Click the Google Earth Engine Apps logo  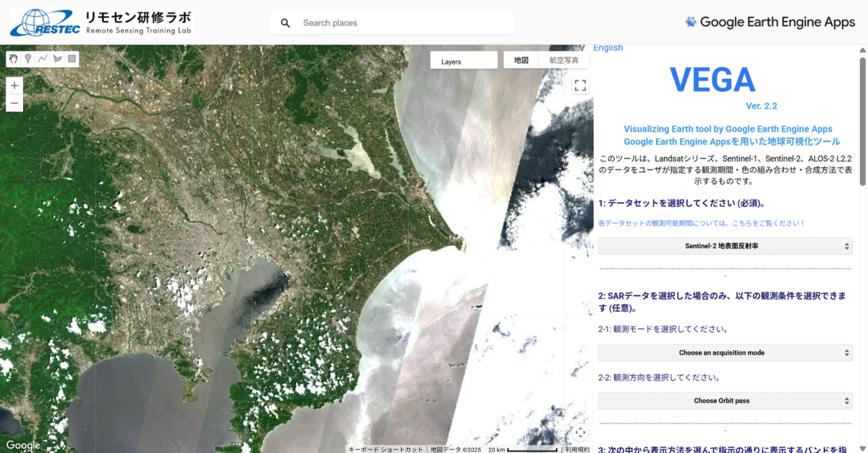tap(770, 22)
